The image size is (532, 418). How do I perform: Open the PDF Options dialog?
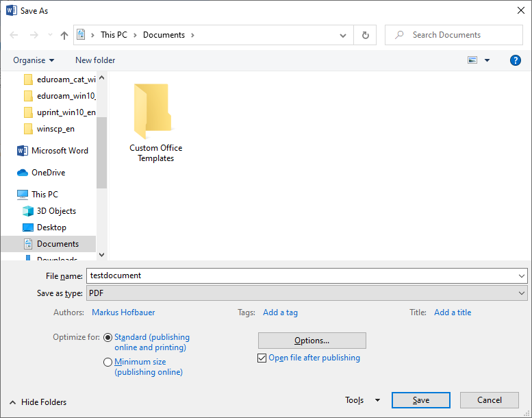point(312,341)
